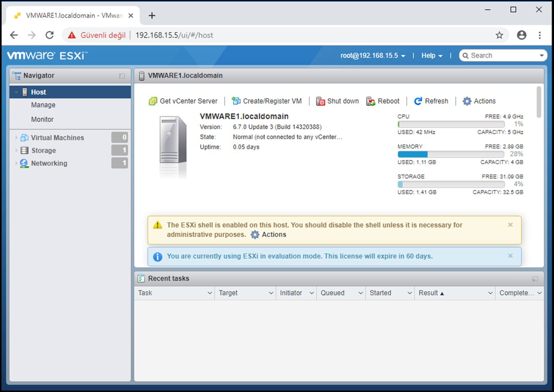Click the Reboot icon
The width and height of the screenshot is (554, 392).
pos(371,101)
